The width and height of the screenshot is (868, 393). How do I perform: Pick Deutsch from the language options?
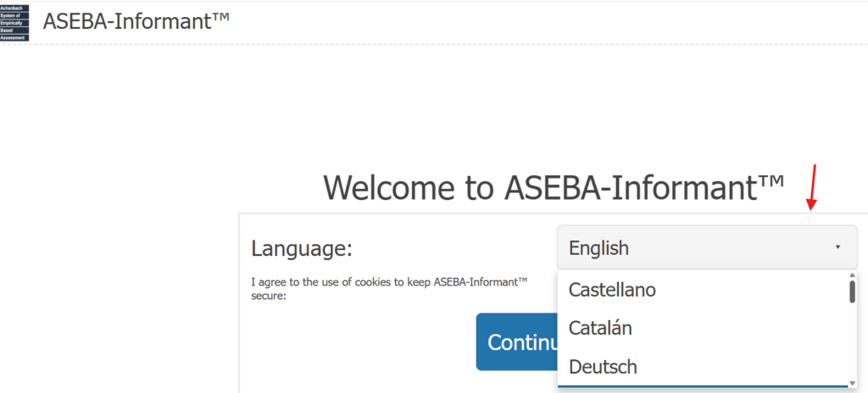pyautogui.click(x=603, y=367)
